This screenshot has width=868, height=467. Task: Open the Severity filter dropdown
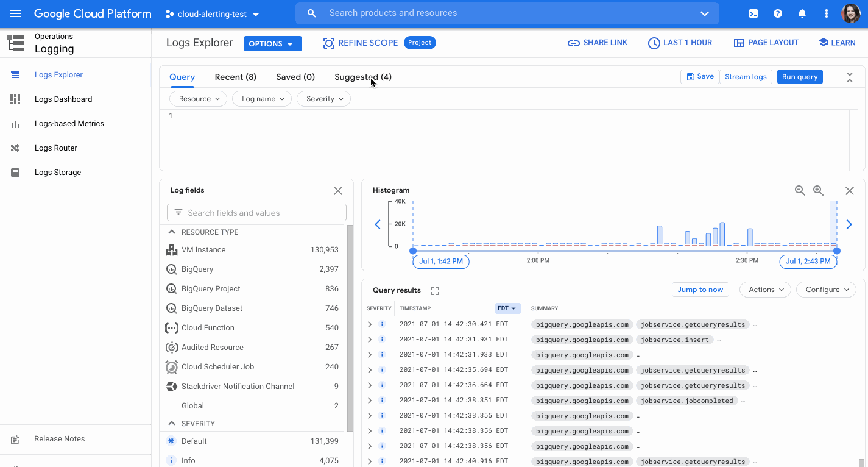(323, 98)
